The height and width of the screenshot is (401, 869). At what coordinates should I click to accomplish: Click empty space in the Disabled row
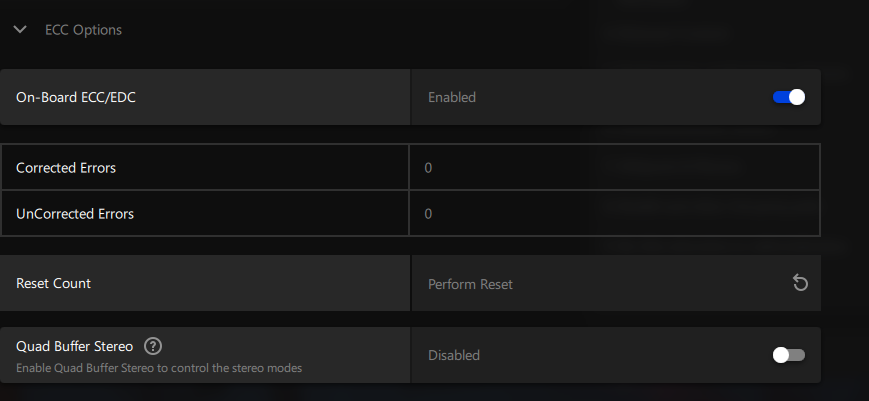coord(623,355)
